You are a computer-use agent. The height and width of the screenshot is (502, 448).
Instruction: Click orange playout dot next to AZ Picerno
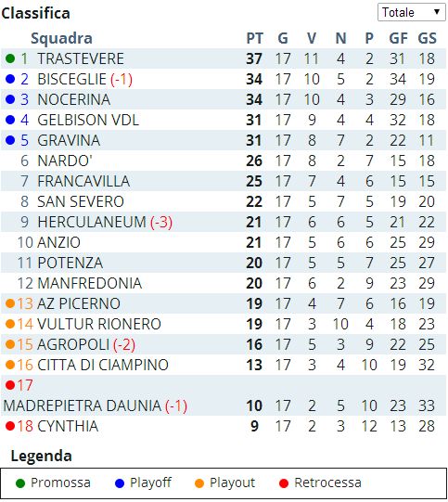pyautogui.click(x=10, y=303)
